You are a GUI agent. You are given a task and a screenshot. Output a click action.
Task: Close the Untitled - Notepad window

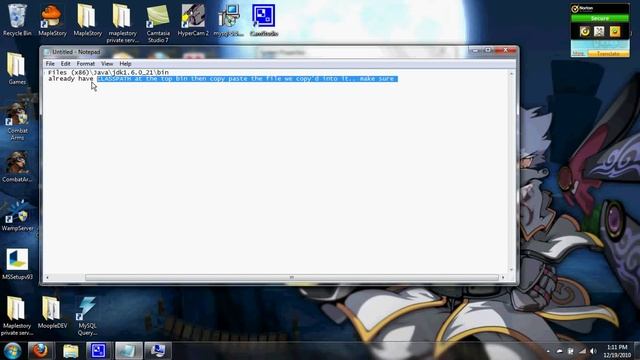505,50
